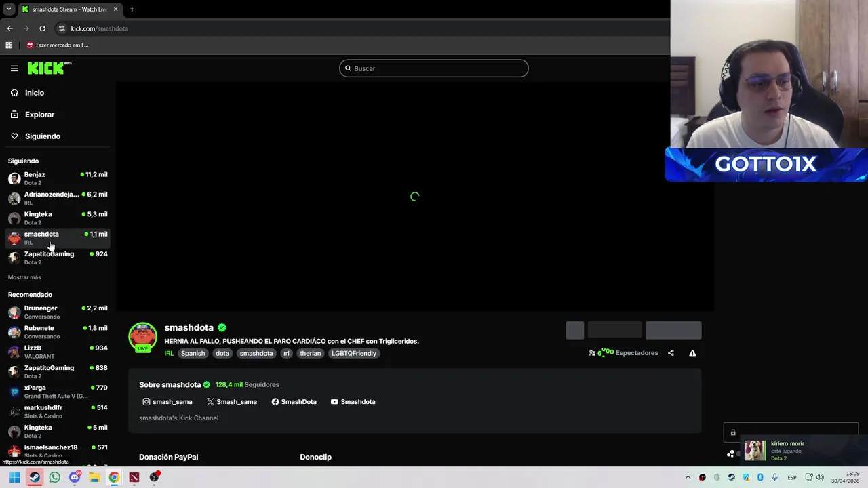The height and width of the screenshot is (488, 868).
Task: Show hidden system tray icons
Action: coord(688,477)
